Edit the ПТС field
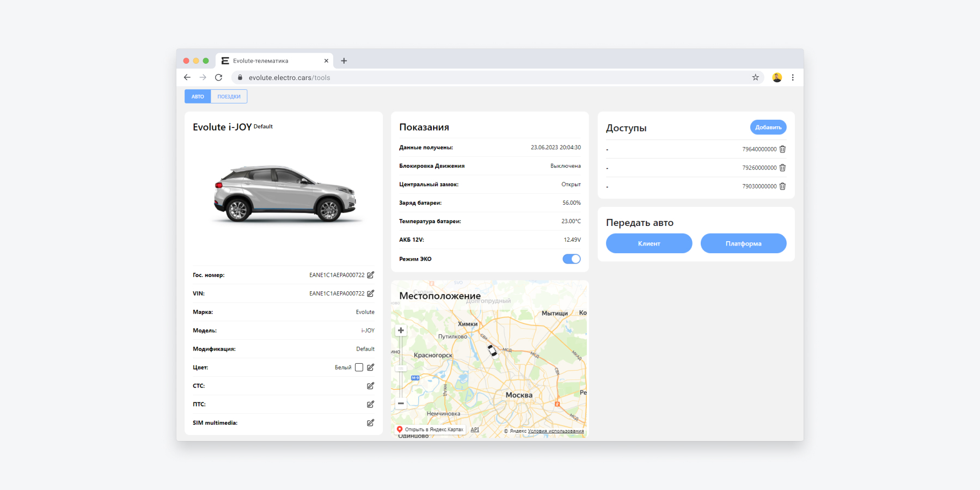 click(x=371, y=405)
